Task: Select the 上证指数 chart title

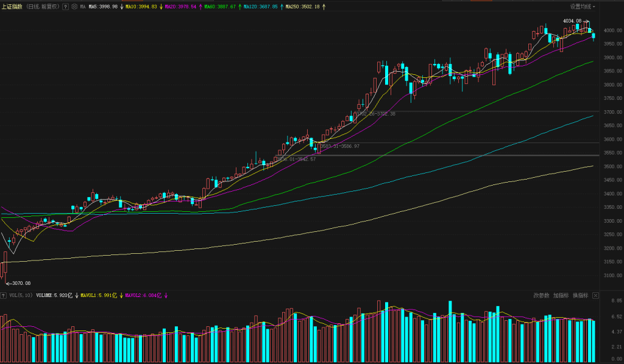Action: [12, 7]
